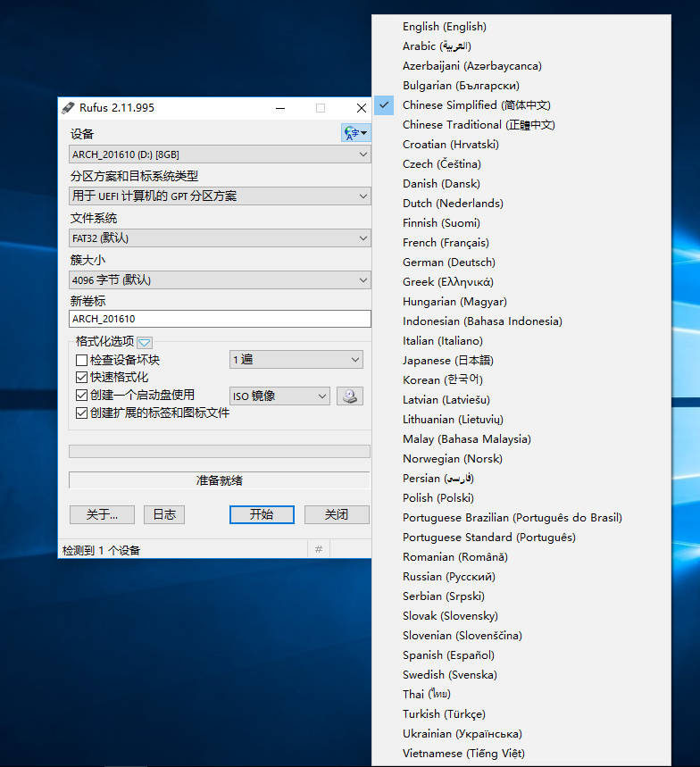Click the 新卷标 volume label input field
The image size is (700, 767).
220,319
